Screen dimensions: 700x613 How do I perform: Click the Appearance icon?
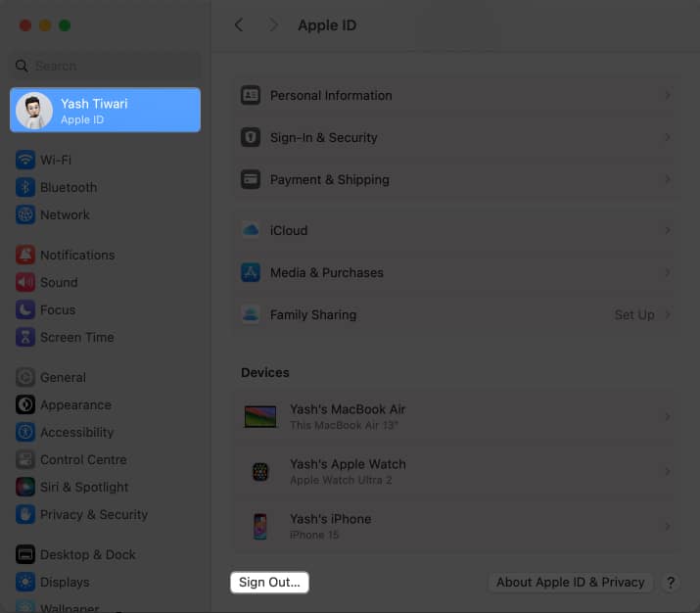click(x=25, y=404)
